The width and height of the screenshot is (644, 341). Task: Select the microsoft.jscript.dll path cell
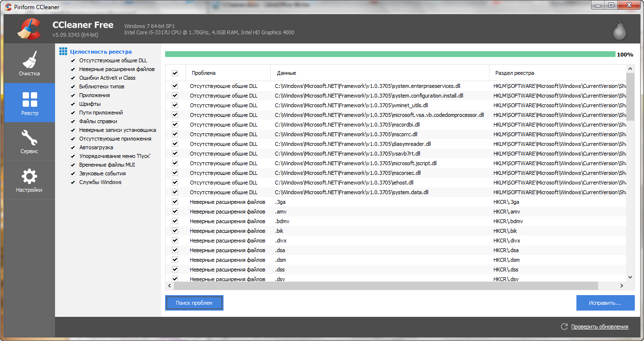tap(356, 163)
